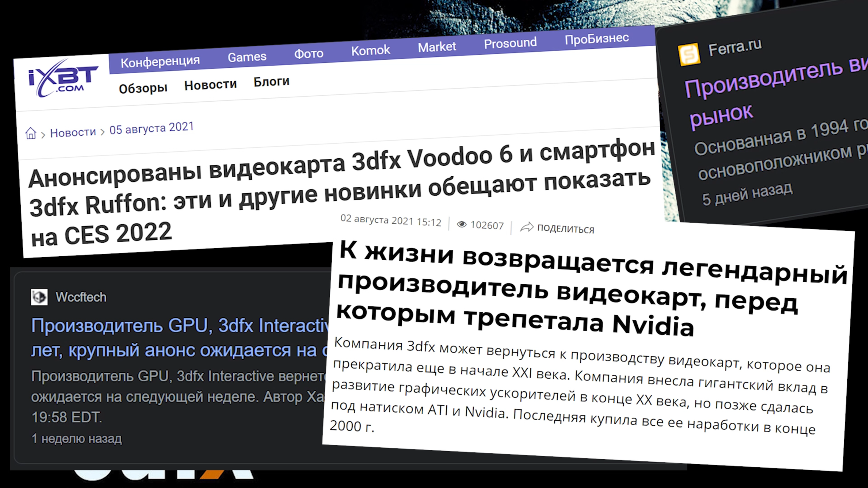Click the 1 неделю назад timestamp

[x=77, y=438]
